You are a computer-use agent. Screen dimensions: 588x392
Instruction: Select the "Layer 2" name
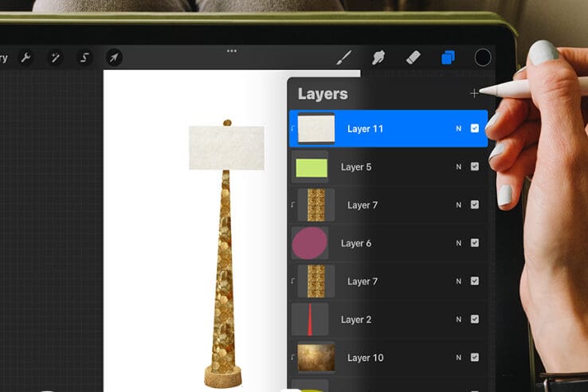click(x=356, y=319)
